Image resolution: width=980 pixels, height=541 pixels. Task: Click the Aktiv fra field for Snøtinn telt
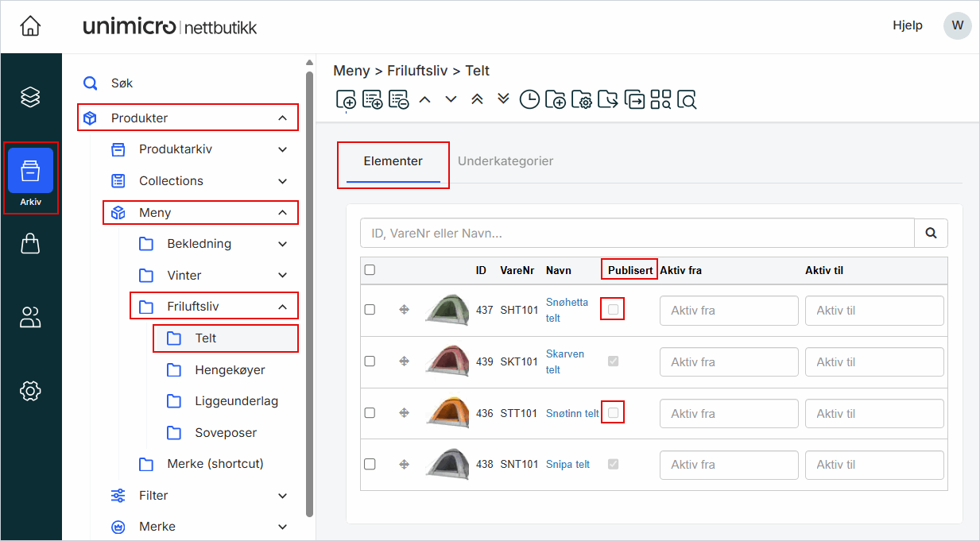728,414
